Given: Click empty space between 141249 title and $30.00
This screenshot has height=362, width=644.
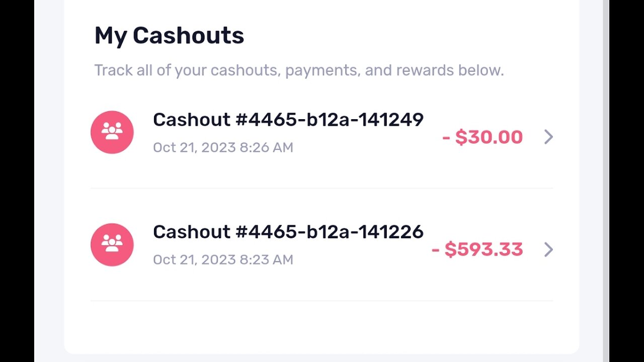Looking at the screenshot, I should 433,120.
